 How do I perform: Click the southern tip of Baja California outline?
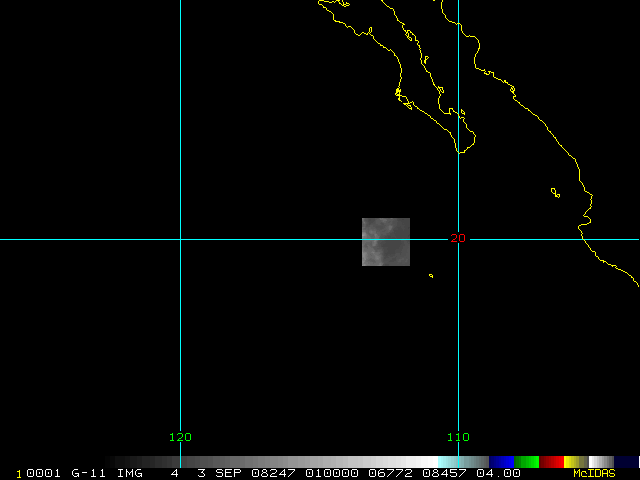pos(459,151)
